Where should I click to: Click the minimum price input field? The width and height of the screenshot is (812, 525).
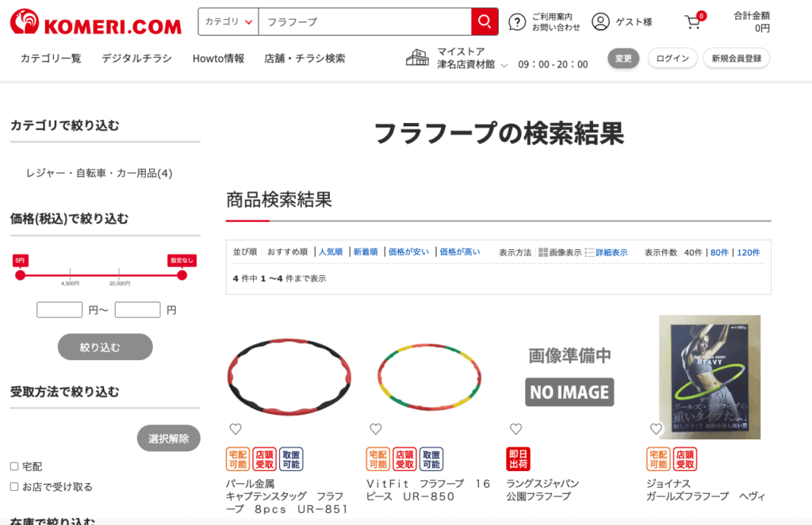click(x=59, y=310)
